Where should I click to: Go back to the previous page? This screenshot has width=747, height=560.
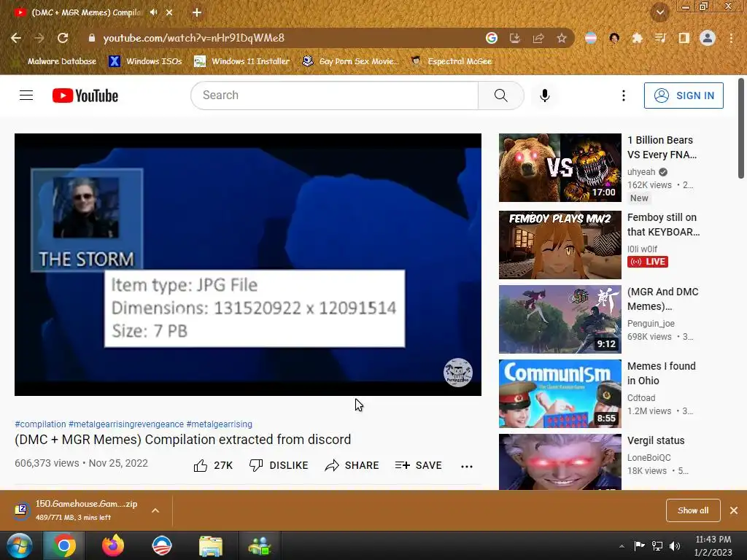coord(16,38)
